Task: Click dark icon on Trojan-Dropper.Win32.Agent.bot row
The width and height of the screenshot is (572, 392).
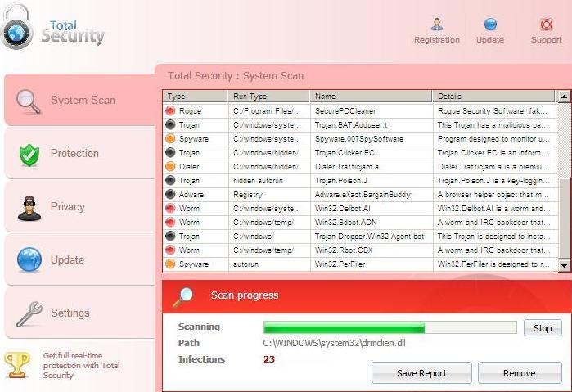Action: pos(170,236)
